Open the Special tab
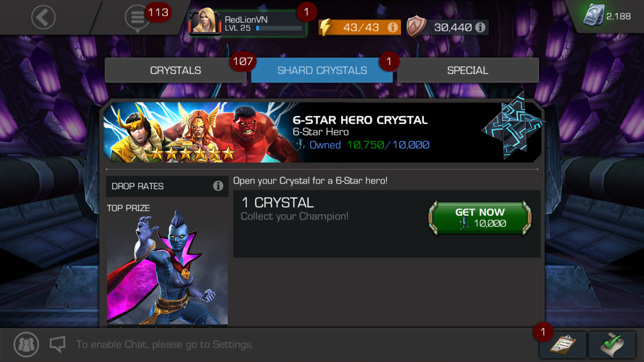 click(468, 70)
